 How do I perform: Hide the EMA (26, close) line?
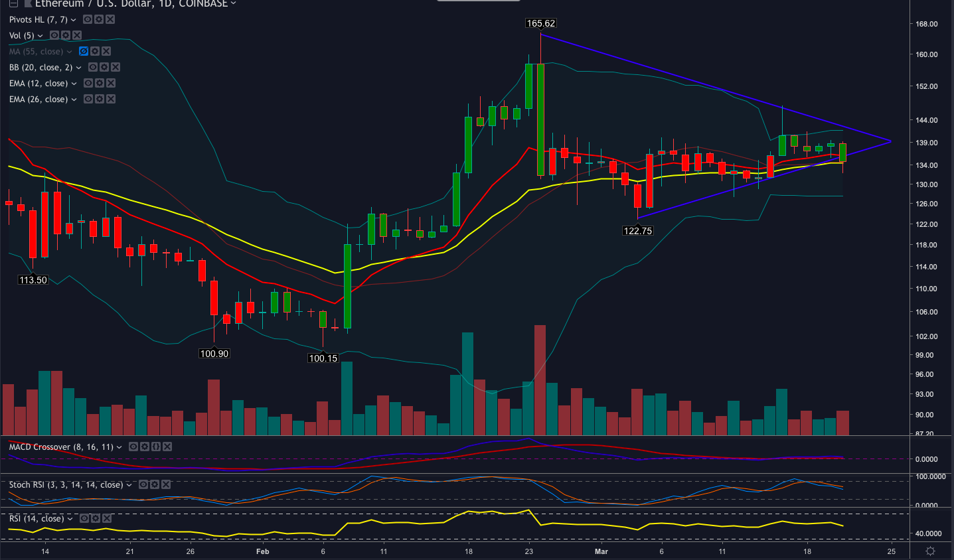pos(88,100)
